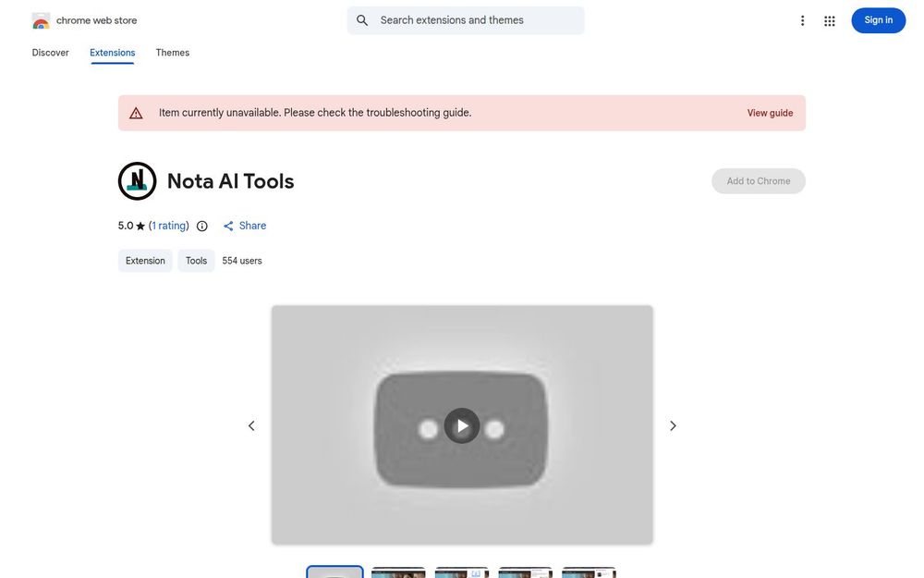Open the three-dot more options menu
This screenshot has height=578, width=924.
click(802, 20)
